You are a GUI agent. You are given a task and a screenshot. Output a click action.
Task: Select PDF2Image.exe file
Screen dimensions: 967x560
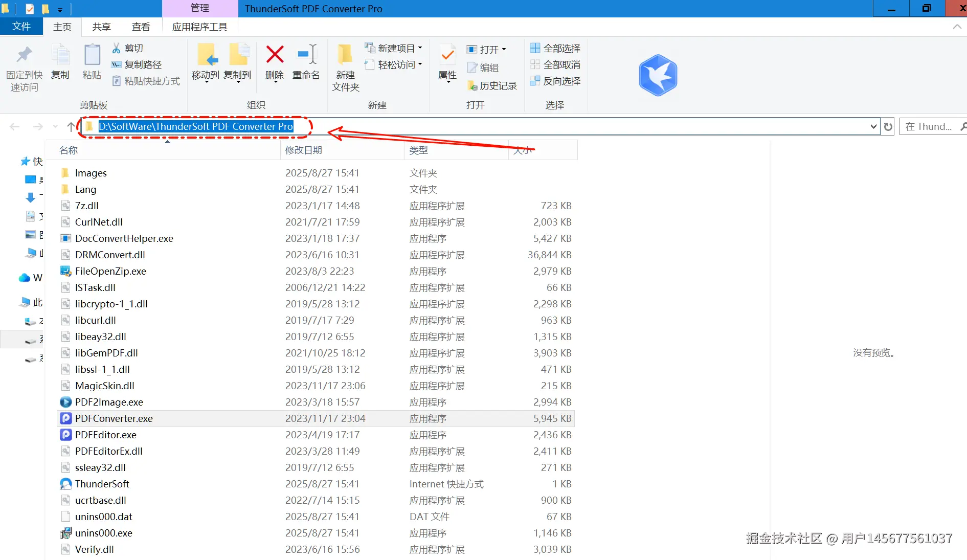[x=316, y=402]
